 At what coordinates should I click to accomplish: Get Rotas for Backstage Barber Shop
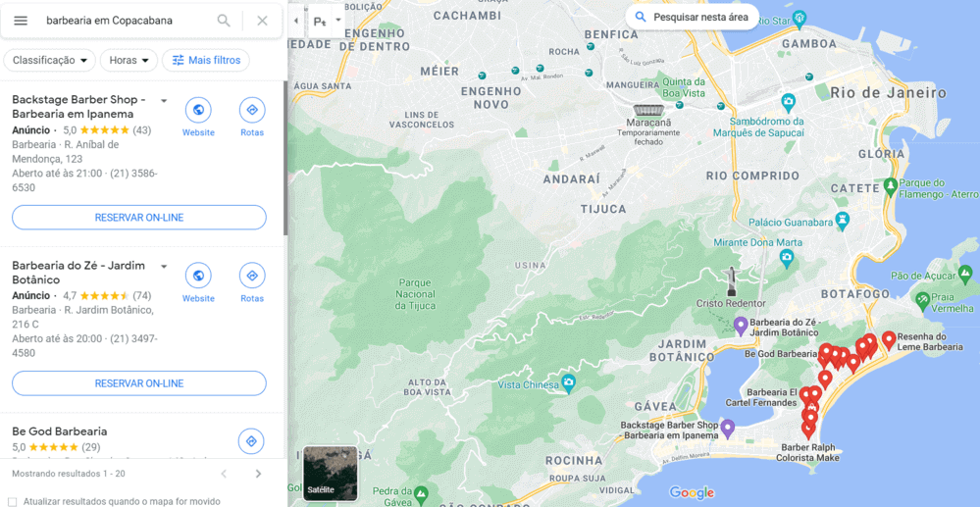click(x=252, y=117)
